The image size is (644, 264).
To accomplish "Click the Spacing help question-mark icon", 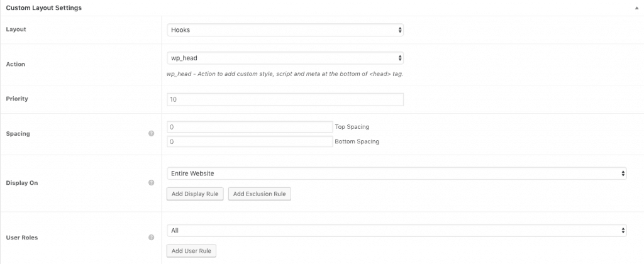I will click(151, 133).
